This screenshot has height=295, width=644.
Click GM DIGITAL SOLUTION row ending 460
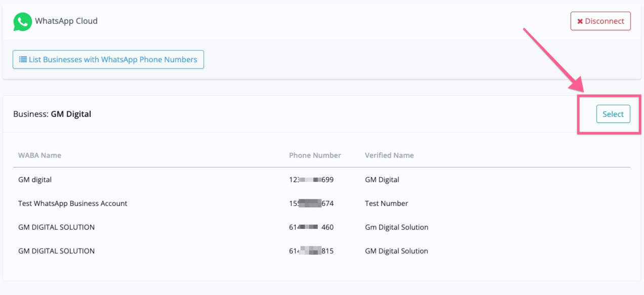(x=321, y=227)
